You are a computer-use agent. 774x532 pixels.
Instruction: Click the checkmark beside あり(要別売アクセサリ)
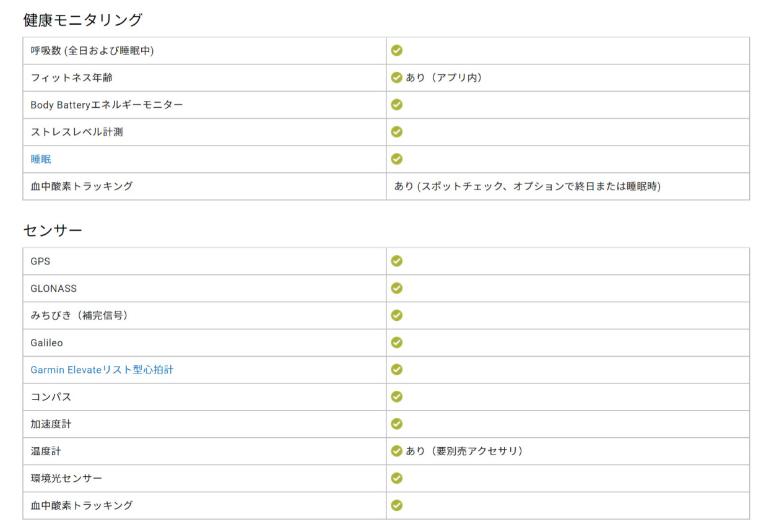397,451
